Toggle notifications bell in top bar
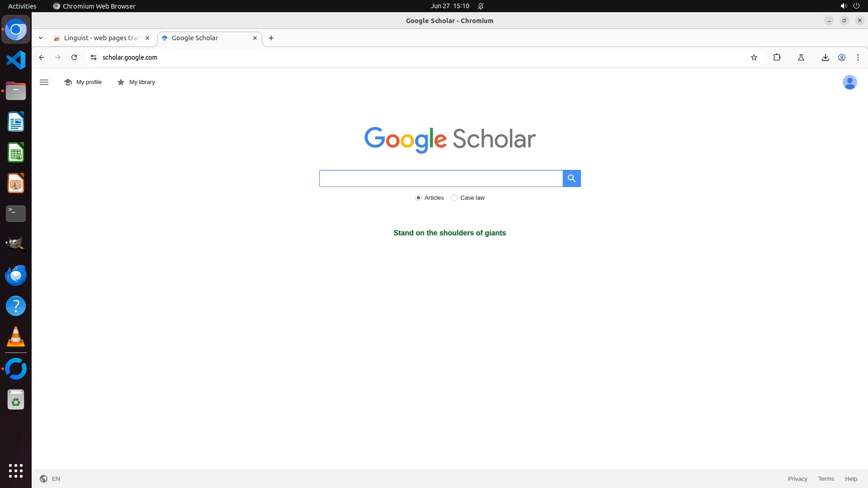Image resolution: width=868 pixels, height=488 pixels. pyautogui.click(x=481, y=6)
